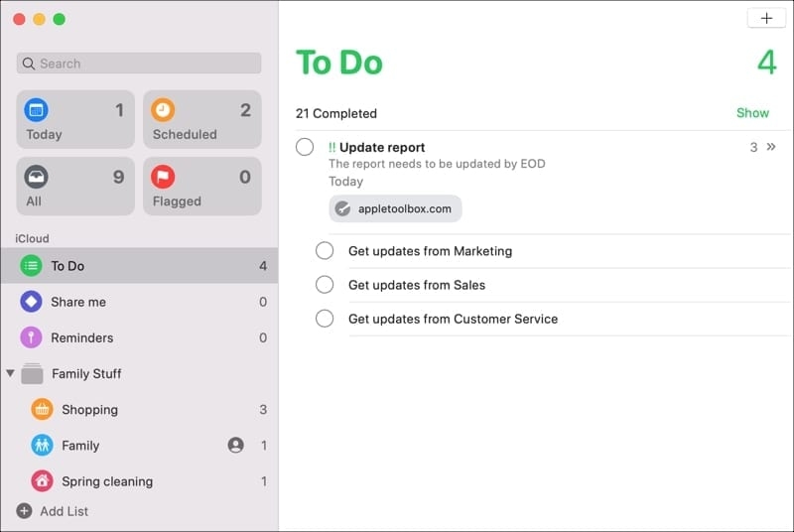
Task: Click the Share me list icon
Action: 31,302
